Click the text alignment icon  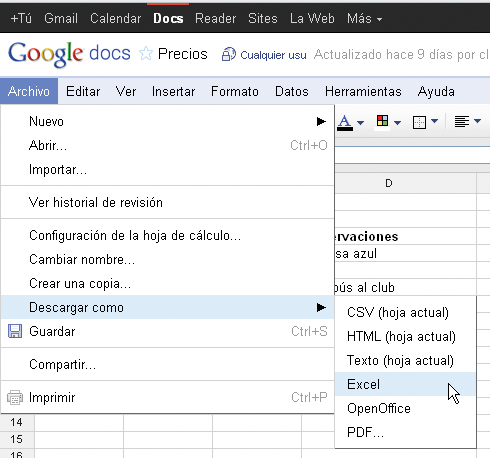pyautogui.click(x=462, y=122)
